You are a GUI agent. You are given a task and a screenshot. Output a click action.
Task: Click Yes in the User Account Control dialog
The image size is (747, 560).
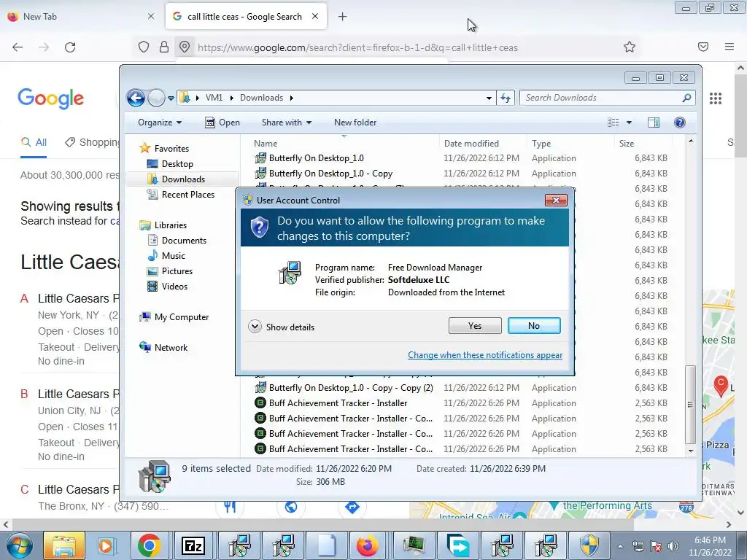coord(474,326)
